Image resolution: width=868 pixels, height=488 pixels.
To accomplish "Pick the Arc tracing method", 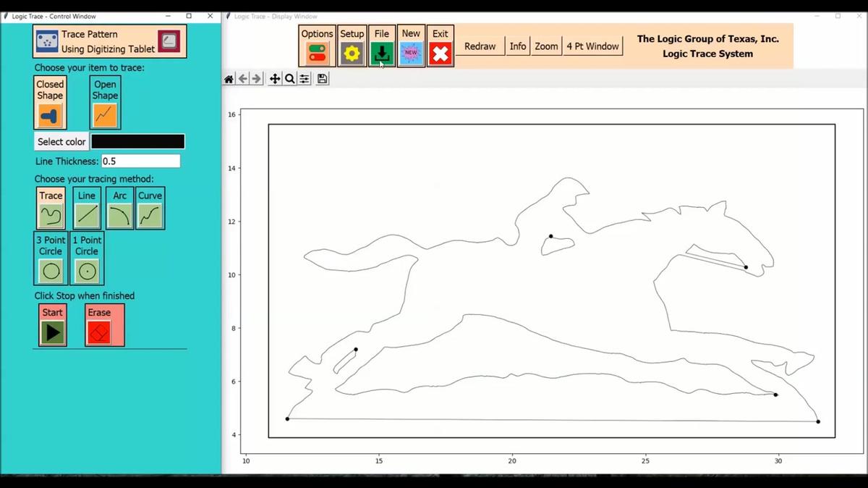I will (119, 208).
